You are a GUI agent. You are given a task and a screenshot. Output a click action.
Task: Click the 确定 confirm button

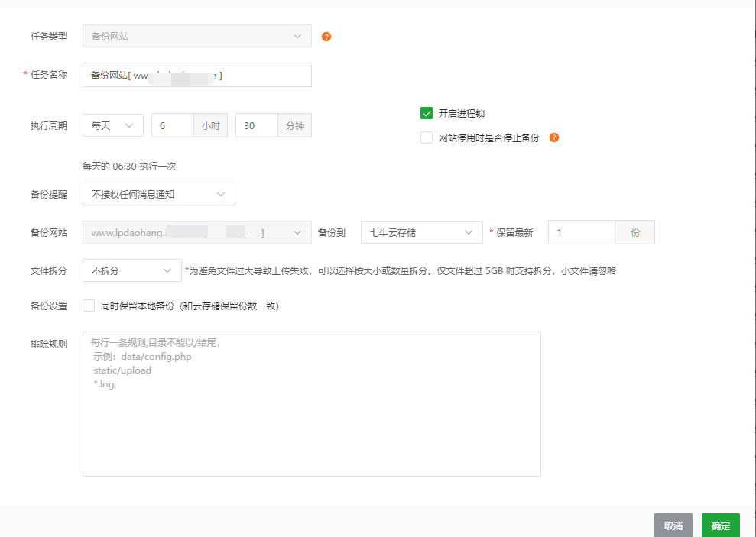720,526
